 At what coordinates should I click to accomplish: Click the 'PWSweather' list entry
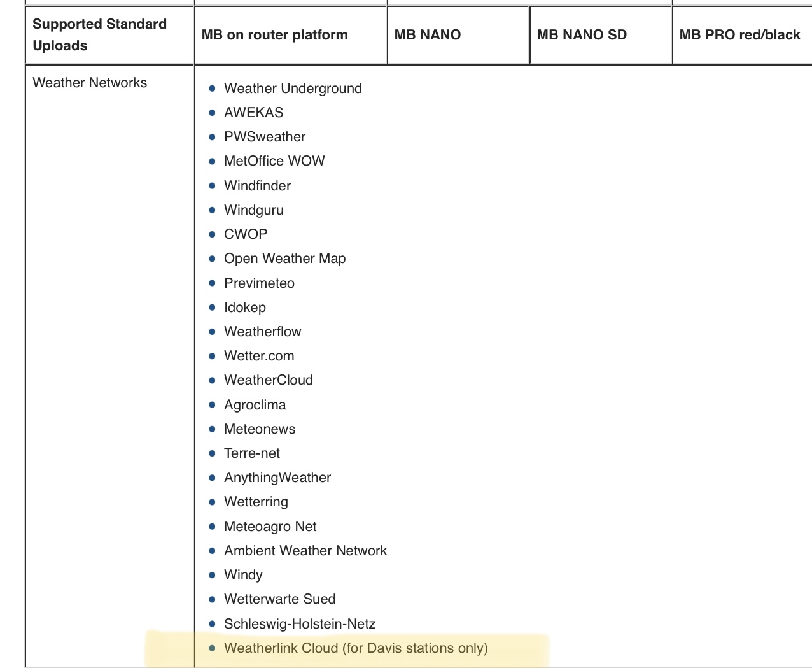[x=265, y=137]
